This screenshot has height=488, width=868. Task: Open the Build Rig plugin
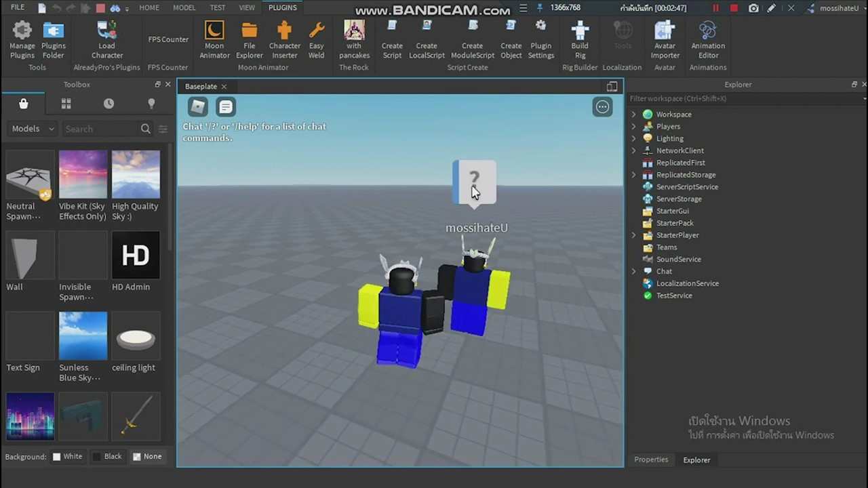point(580,39)
